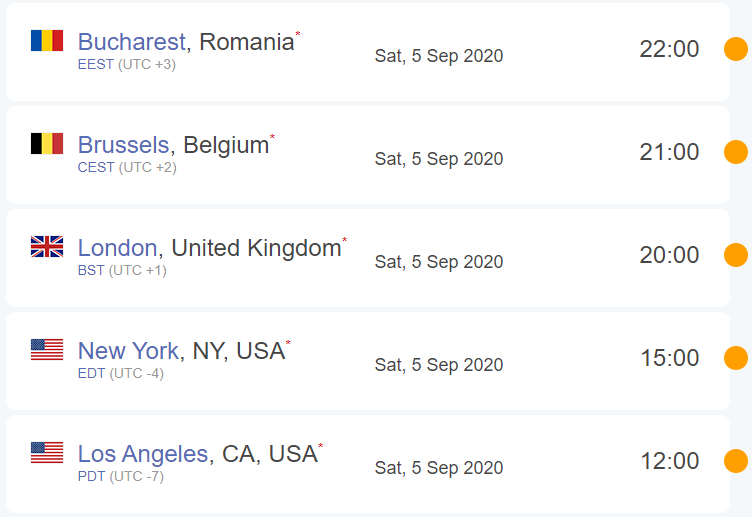
Task: Click the orange daytime icon for Los Angeles
Action: click(736, 461)
